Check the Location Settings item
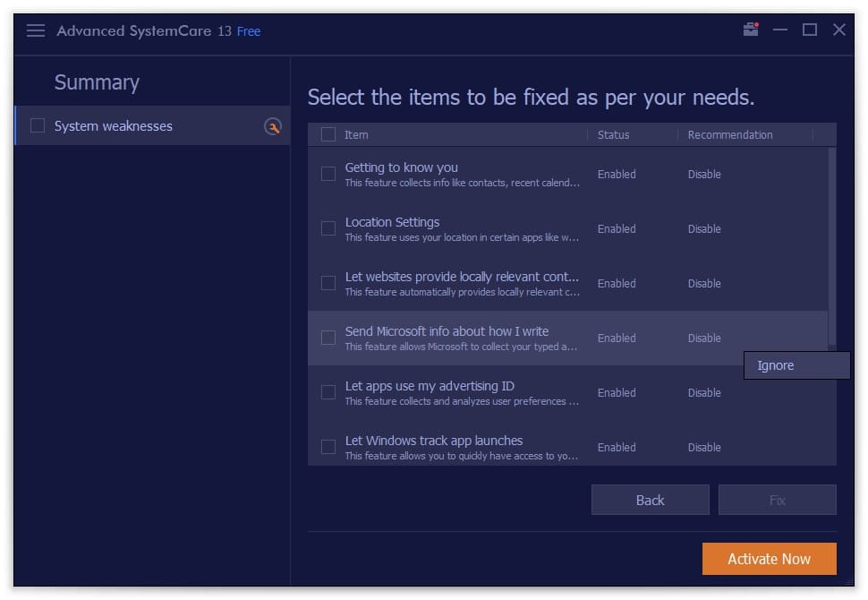The image size is (868, 600). click(328, 228)
